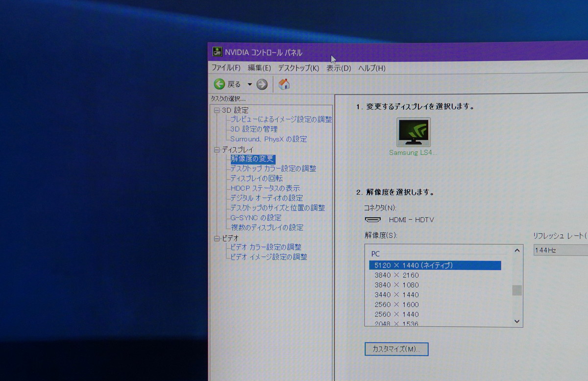The height and width of the screenshot is (381, 588).
Task: Collapse the ディスプレイ tree node
Action: (217, 149)
